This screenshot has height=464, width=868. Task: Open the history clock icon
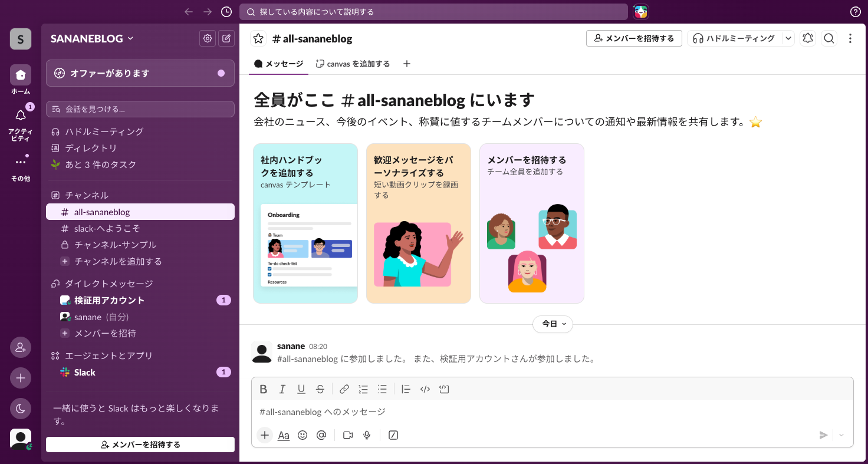226,12
